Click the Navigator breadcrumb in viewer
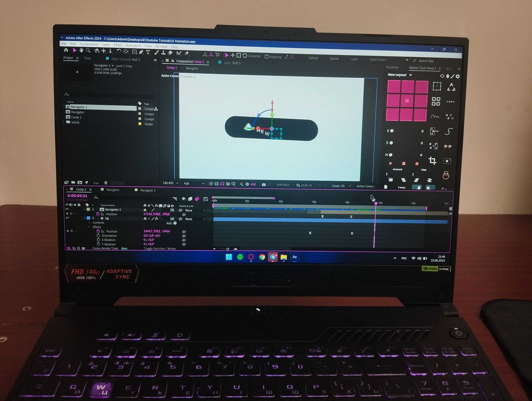This screenshot has width=532, height=401. tap(192, 68)
